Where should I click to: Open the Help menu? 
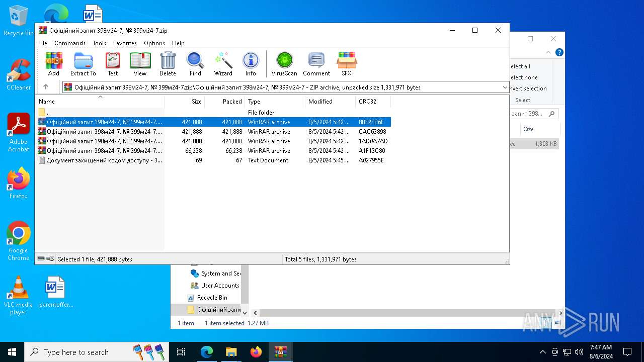(178, 43)
